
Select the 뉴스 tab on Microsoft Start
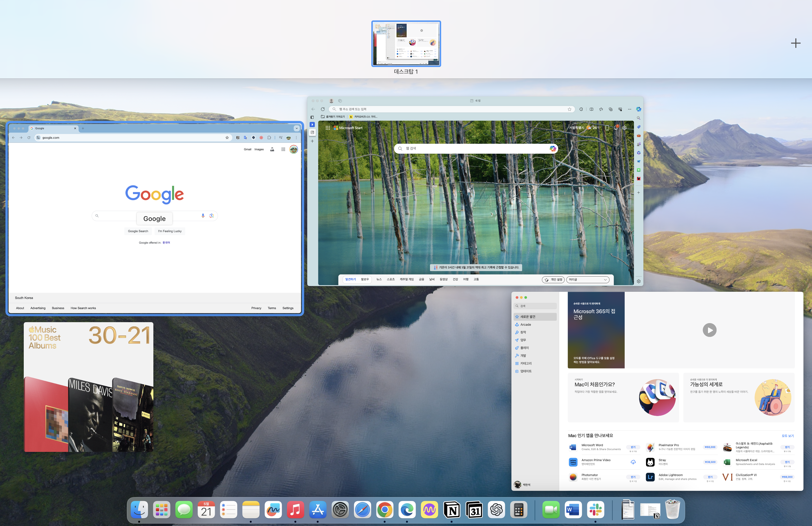pos(379,280)
